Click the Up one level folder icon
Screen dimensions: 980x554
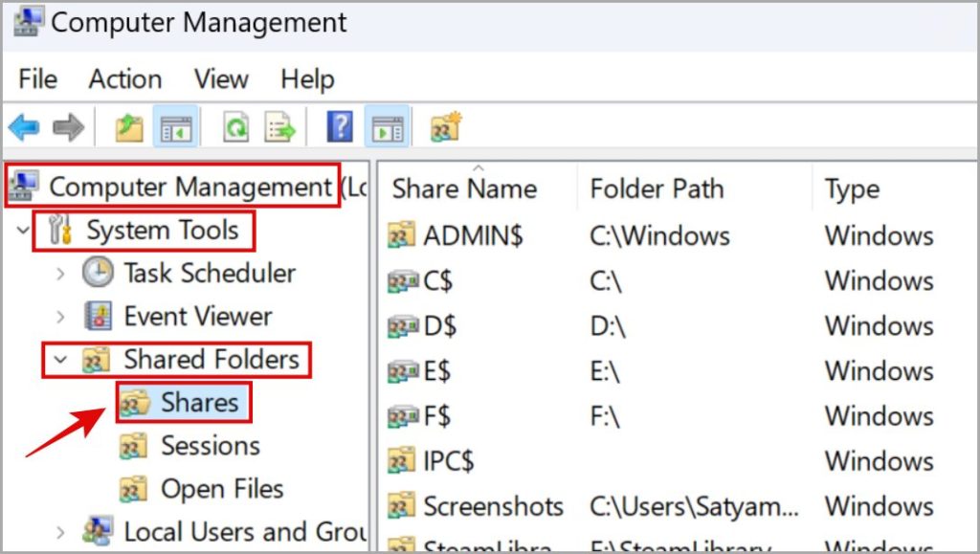[x=129, y=125]
